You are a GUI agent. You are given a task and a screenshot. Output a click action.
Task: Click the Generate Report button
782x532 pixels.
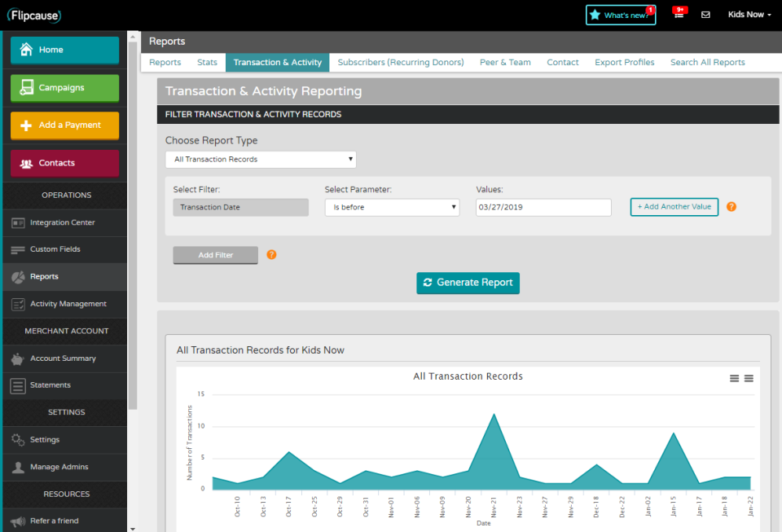point(468,283)
